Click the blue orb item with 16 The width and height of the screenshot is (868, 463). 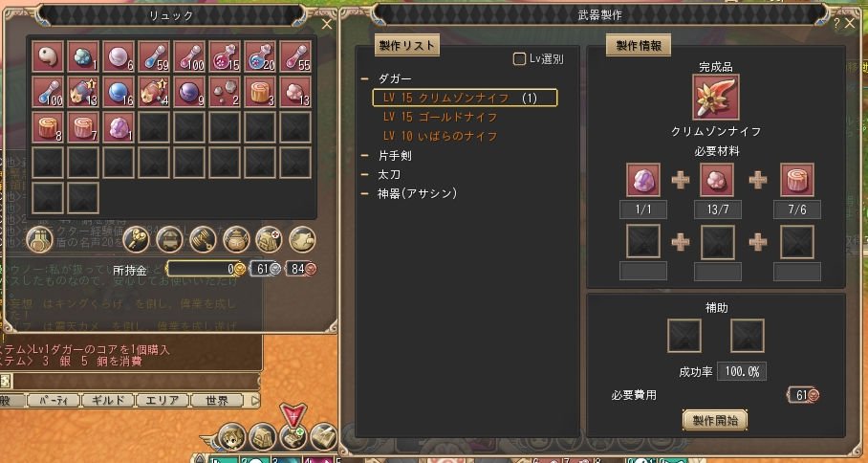pos(119,92)
